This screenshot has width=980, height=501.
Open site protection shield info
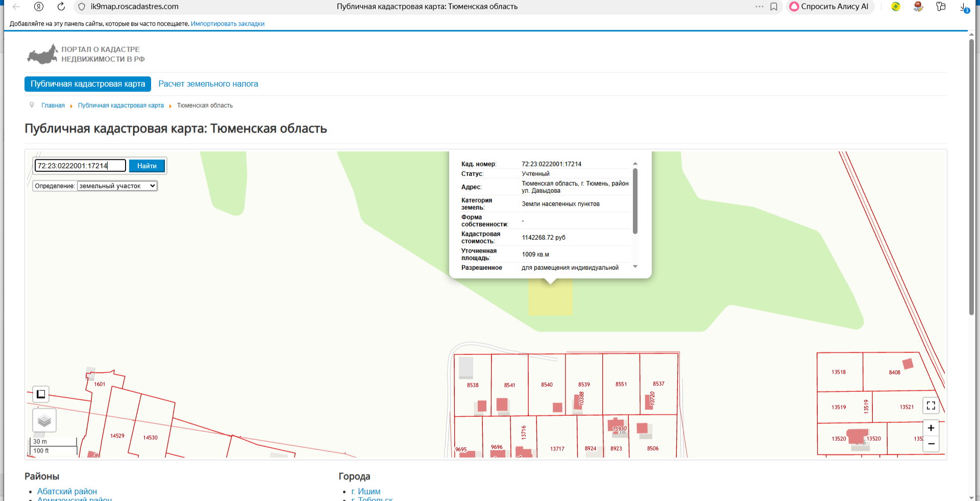point(82,7)
